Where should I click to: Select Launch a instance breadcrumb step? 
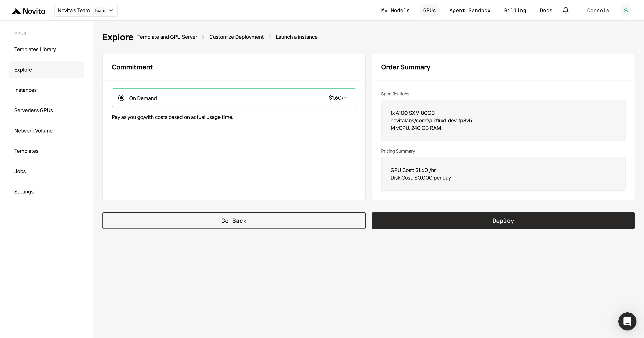(x=297, y=37)
